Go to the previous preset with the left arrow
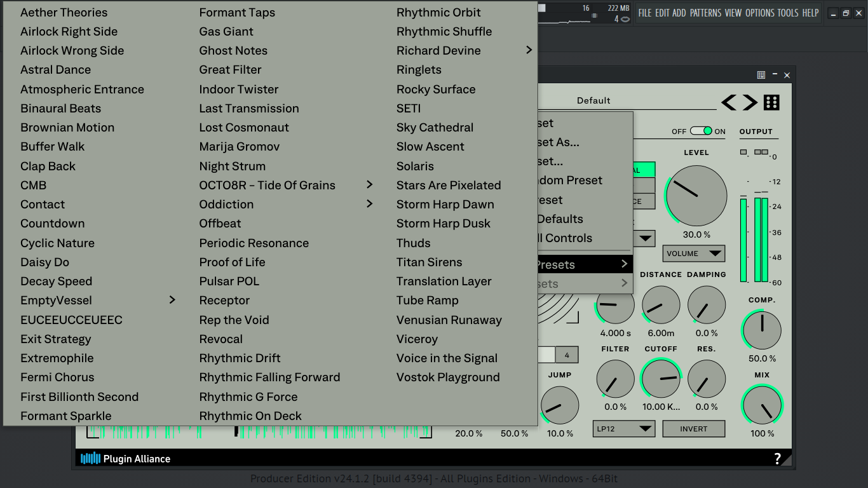The image size is (868, 488). click(x=729, y=102)
